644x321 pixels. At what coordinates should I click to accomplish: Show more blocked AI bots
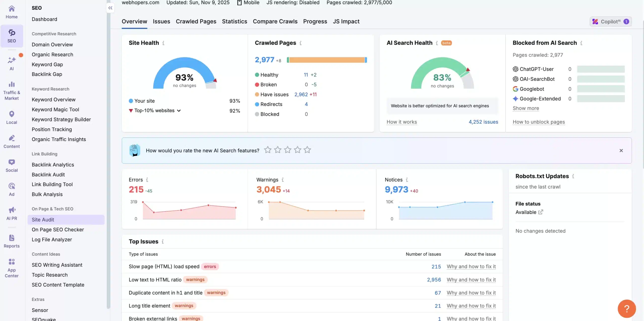[x=526, y=108]
